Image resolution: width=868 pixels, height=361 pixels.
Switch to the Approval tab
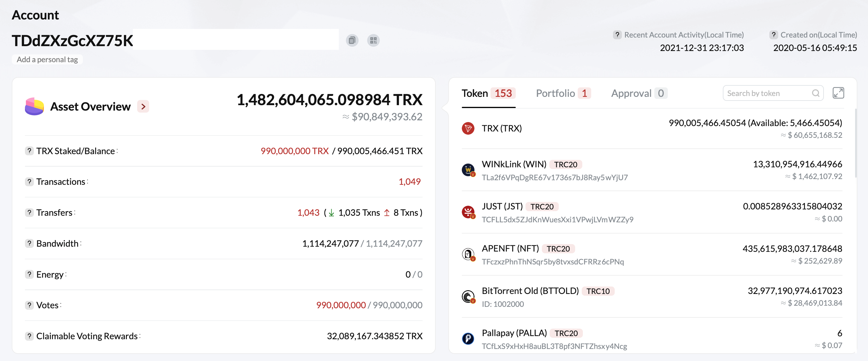point(639,93)
